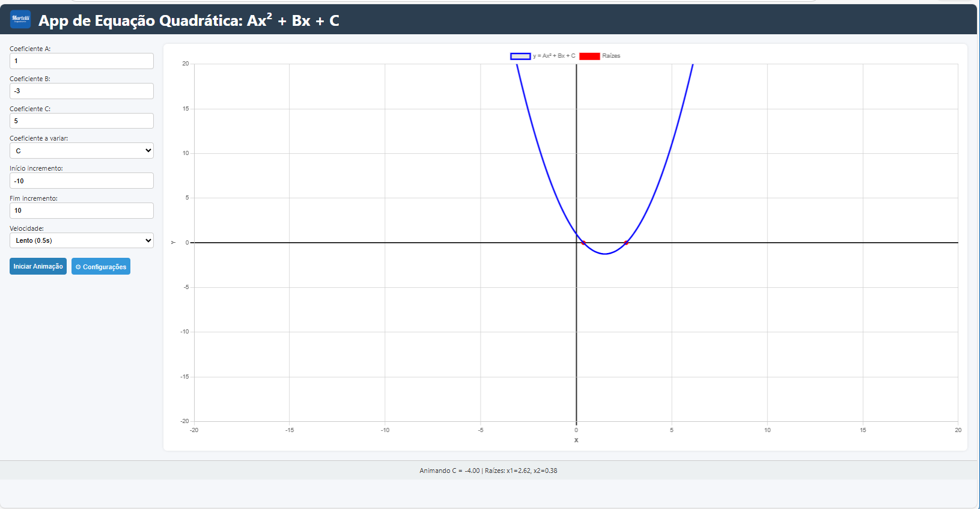Focus the Coeficiente A input field
This screenshot has height=509, width=980.
82,61
